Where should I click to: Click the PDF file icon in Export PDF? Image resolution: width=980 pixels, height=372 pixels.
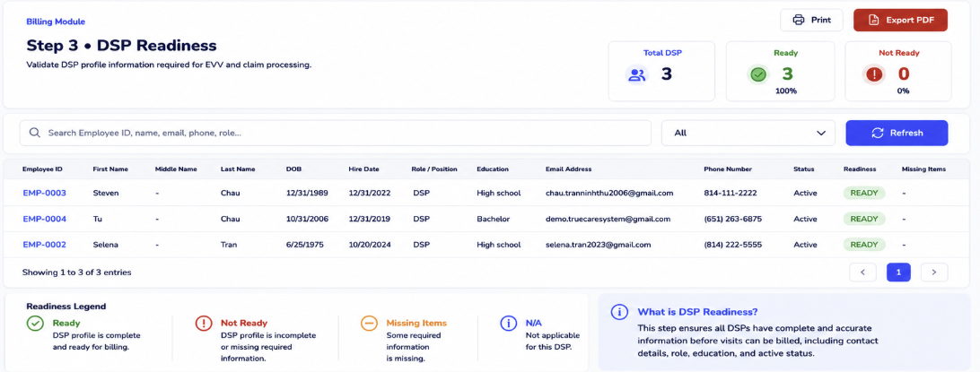874,20
